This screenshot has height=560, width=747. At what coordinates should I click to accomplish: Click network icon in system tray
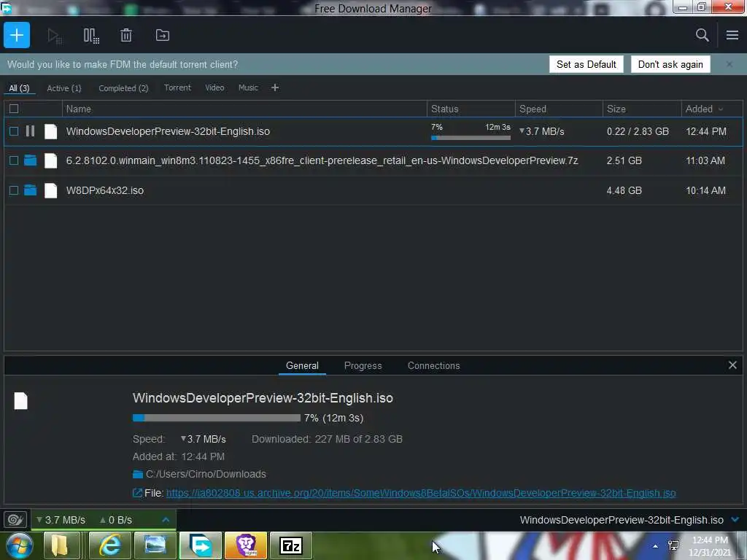tap(673, 545)
